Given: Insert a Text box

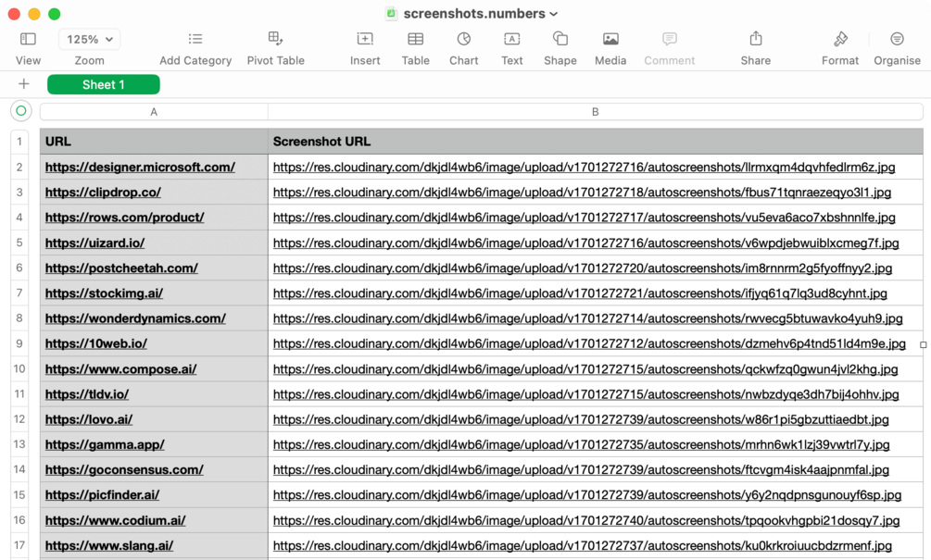Looking at the screenshot, I should 511,39.
